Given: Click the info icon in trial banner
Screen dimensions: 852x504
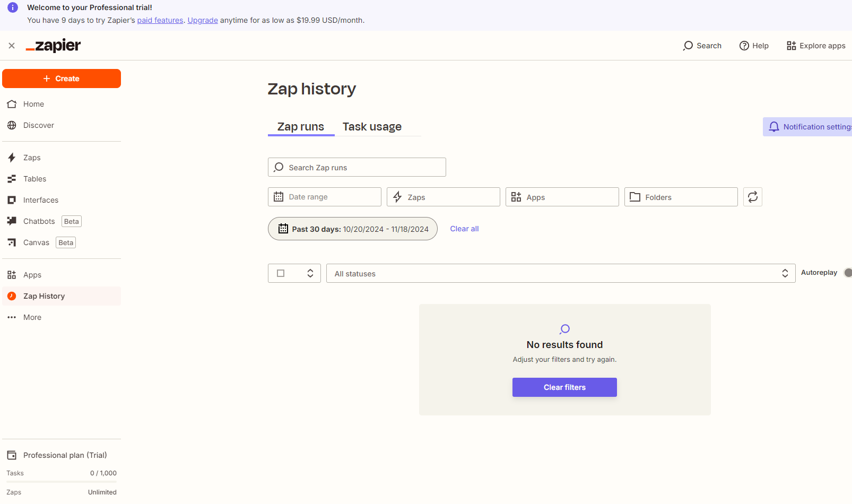Looking at the screenshot, I should (13, 7).
